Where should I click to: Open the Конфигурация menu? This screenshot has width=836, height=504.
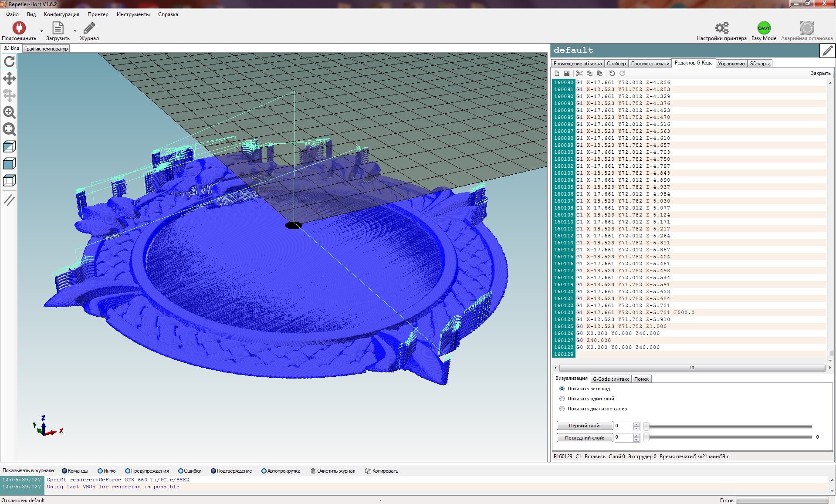pyautogui.click(x=61, y=14)
